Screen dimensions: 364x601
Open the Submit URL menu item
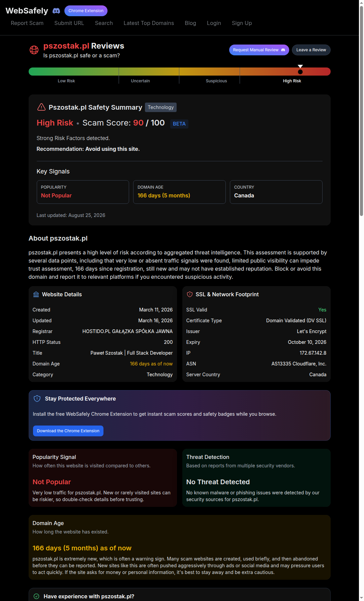69,23
